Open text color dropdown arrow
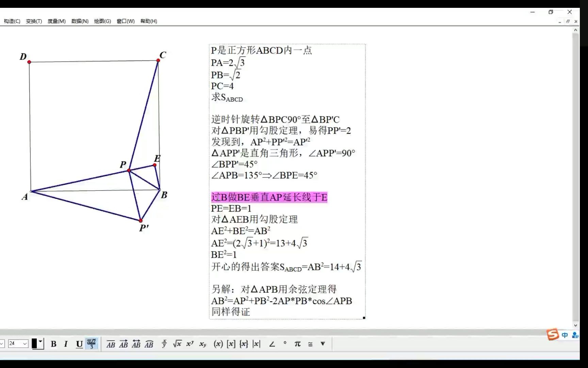Image resolution: width=588 pixels, height=368 pixels. pos(40,341)
